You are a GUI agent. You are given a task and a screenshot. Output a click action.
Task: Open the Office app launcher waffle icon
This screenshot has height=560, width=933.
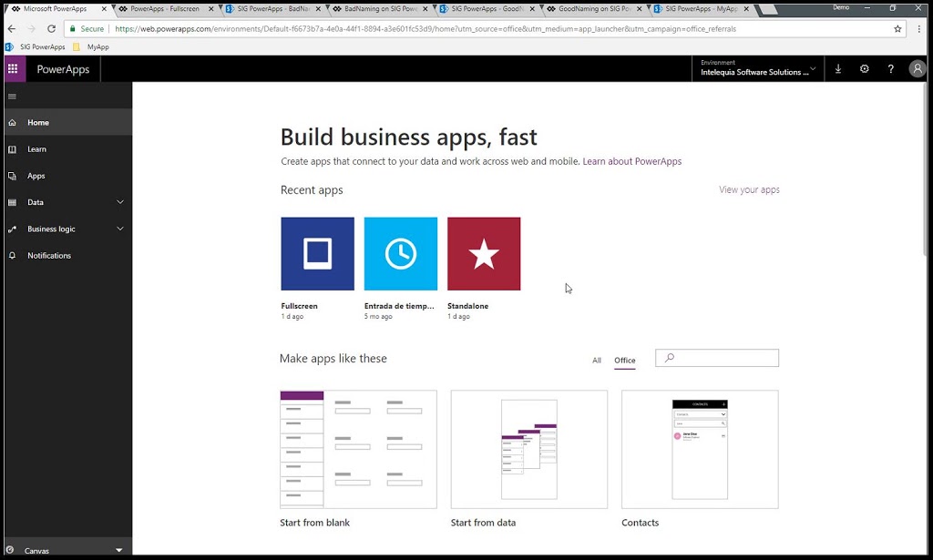coord(13,69)
